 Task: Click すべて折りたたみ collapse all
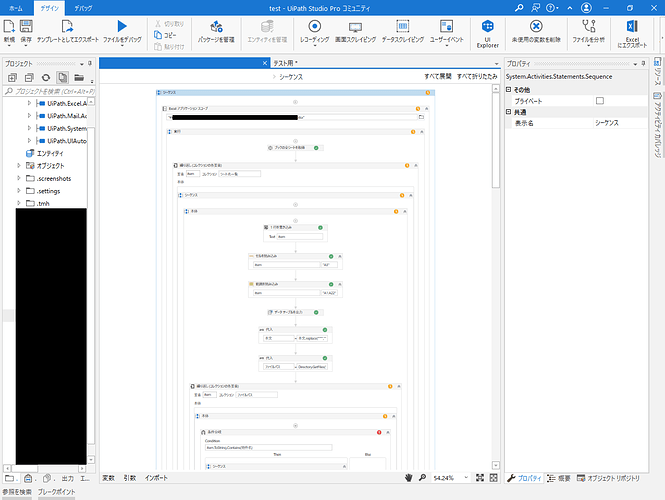477,76
